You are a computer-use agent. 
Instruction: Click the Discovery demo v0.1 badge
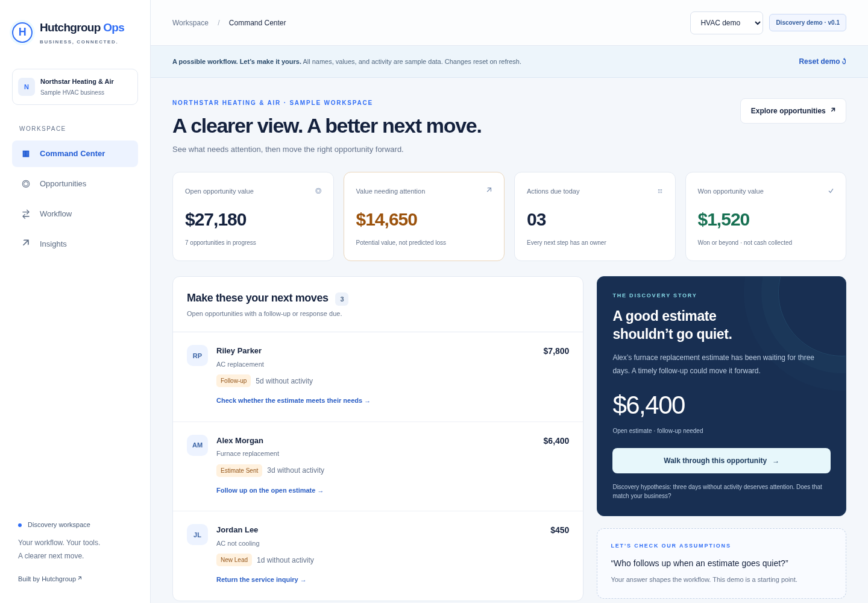point(808,23)
